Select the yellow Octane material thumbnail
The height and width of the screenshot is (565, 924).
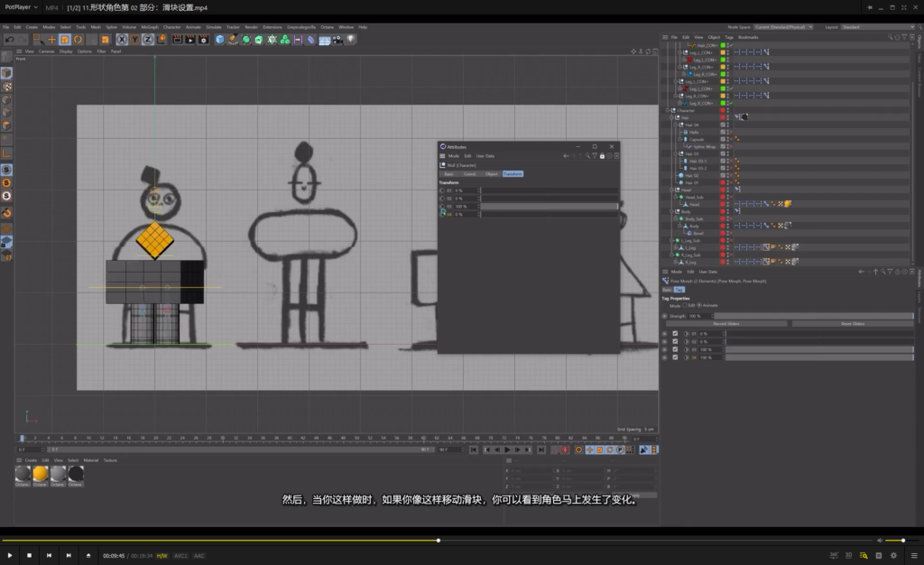point(41,474)
